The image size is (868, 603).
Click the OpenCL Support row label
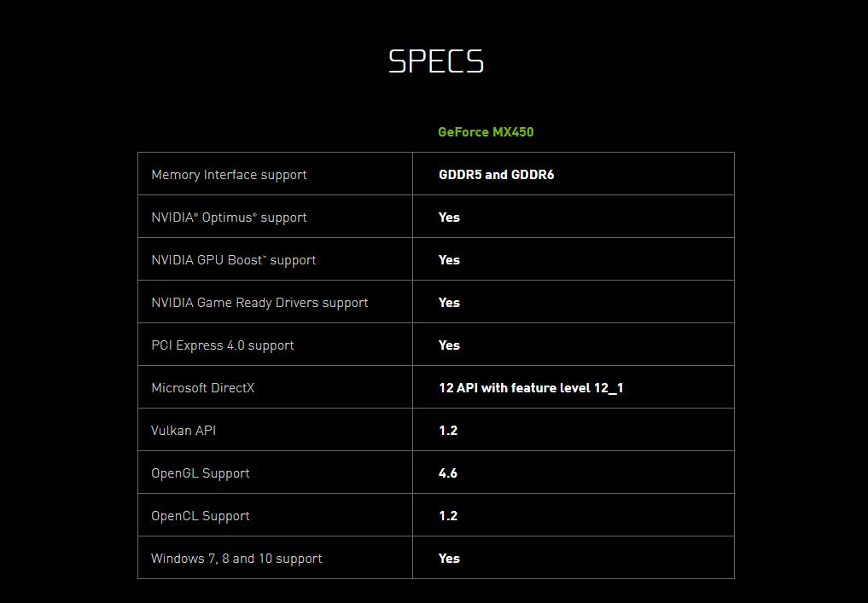pos(200,516)
